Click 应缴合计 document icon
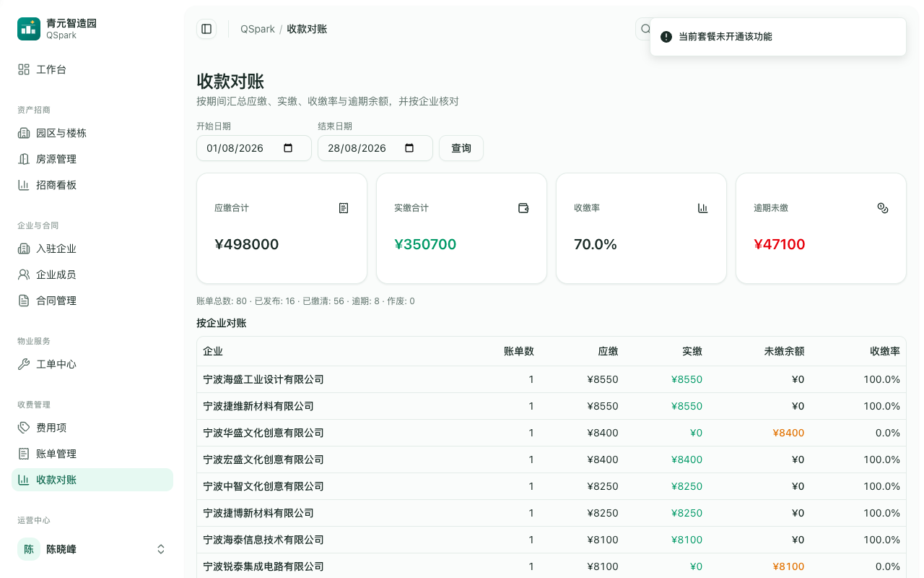 point(344,208)
